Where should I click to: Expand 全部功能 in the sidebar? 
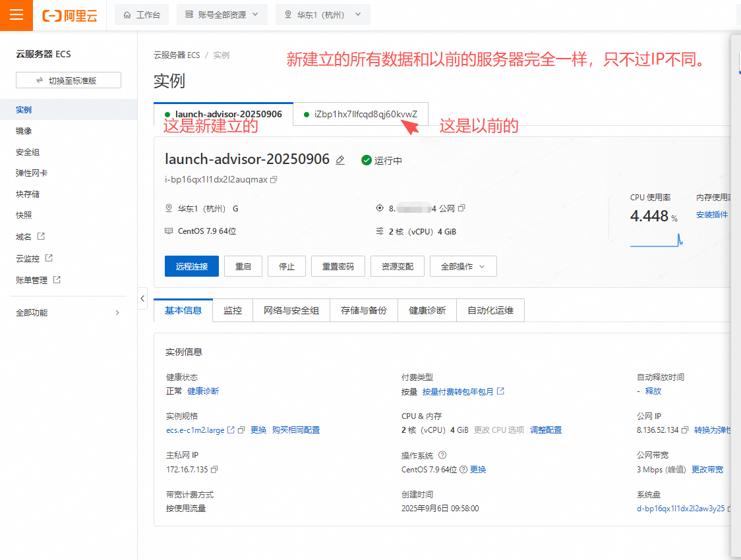(68, 313)
